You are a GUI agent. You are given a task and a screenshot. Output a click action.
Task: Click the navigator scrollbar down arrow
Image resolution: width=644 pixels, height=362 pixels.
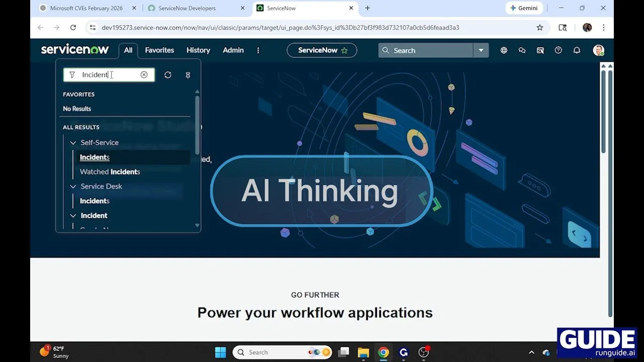197,226
